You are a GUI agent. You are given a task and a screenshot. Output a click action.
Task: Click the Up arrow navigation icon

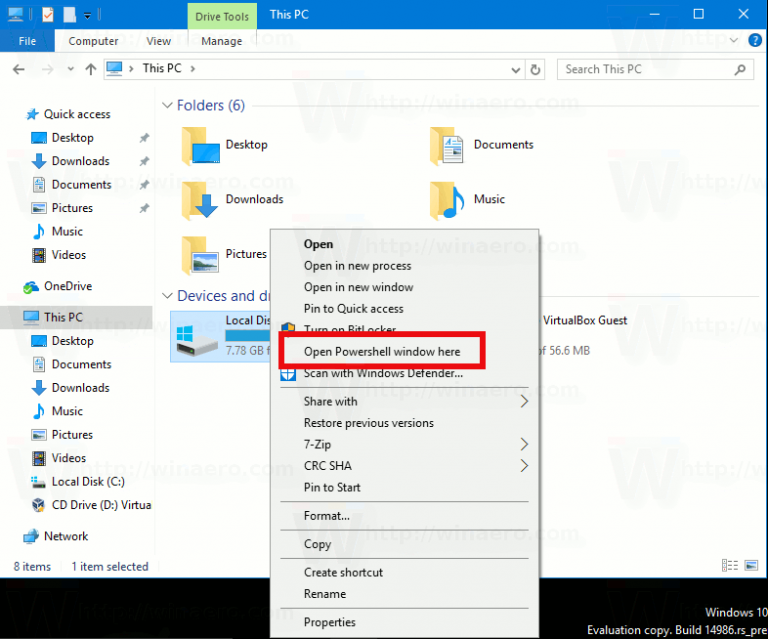pyautogui.click(x=90, y=69)
